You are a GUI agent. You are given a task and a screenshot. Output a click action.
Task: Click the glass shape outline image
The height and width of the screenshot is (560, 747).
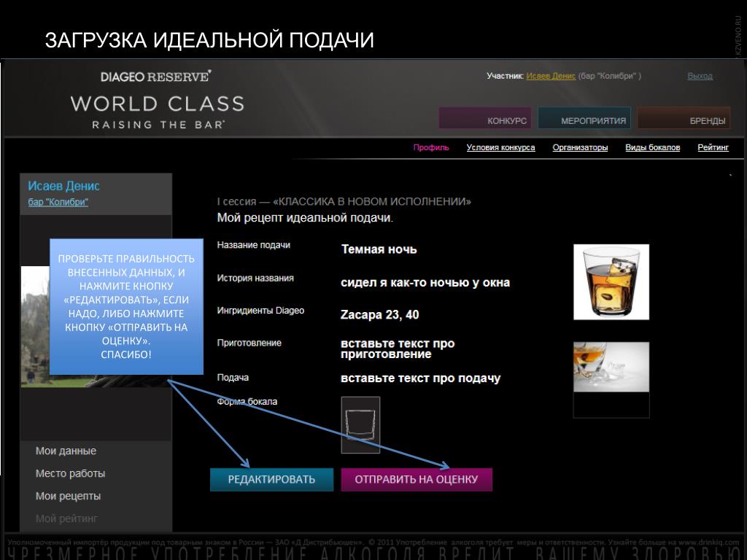[360, 425]
